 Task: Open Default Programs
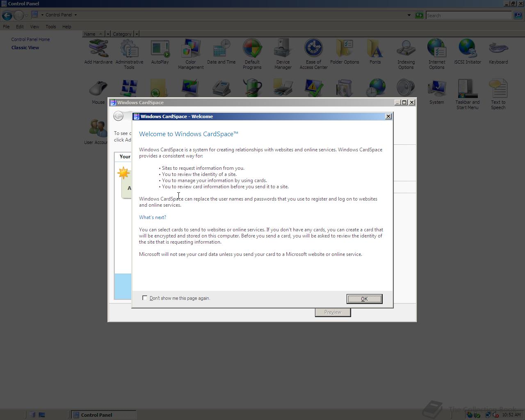pos(252,55)
